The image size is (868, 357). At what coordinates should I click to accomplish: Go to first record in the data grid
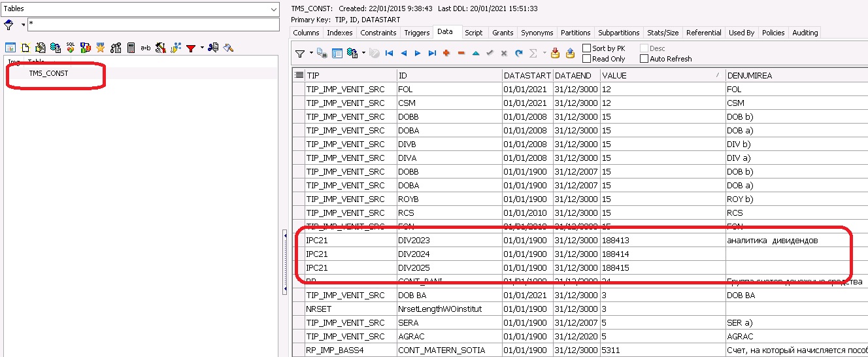(389, 54)
